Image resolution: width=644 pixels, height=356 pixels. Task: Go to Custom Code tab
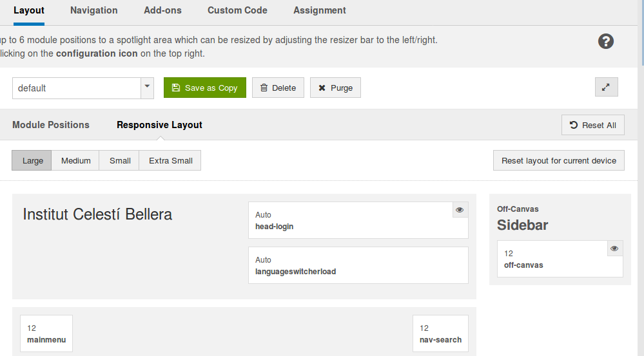coord(237,10)
